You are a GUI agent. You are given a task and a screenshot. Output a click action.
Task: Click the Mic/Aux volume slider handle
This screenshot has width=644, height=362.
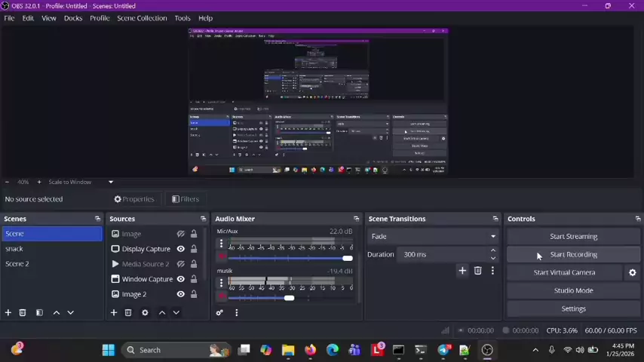pos(347,258)
